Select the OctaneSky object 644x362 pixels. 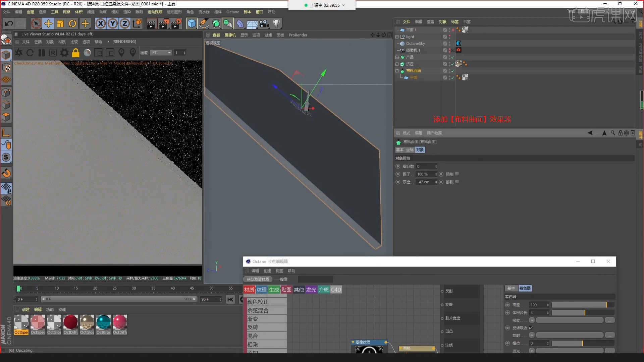pos(415,44)
